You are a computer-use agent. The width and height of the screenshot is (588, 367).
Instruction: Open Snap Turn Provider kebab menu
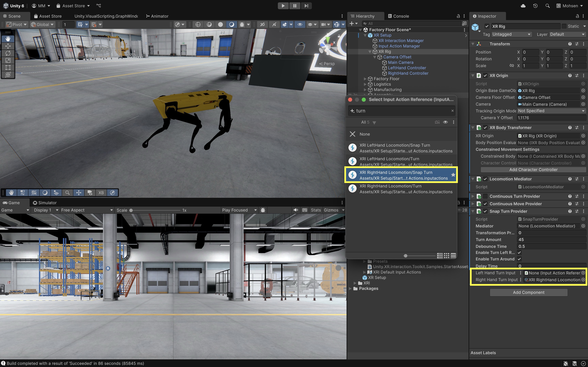tap(584, 211)
